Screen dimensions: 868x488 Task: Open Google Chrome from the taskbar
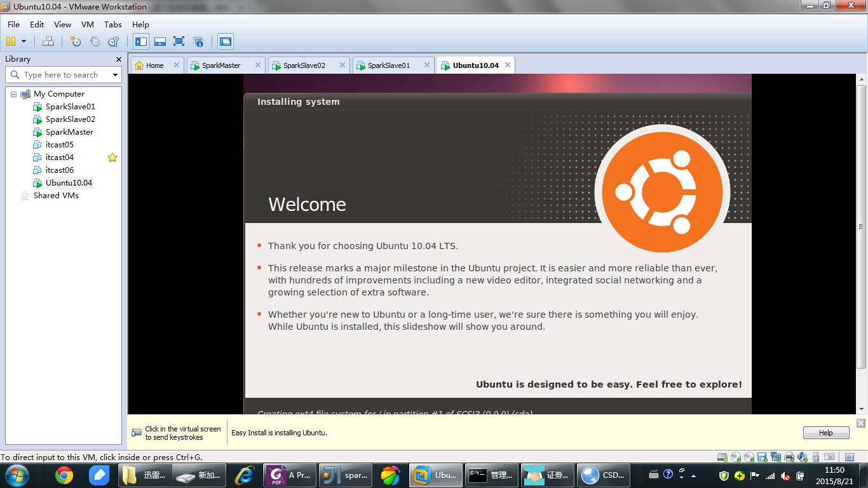64,475
